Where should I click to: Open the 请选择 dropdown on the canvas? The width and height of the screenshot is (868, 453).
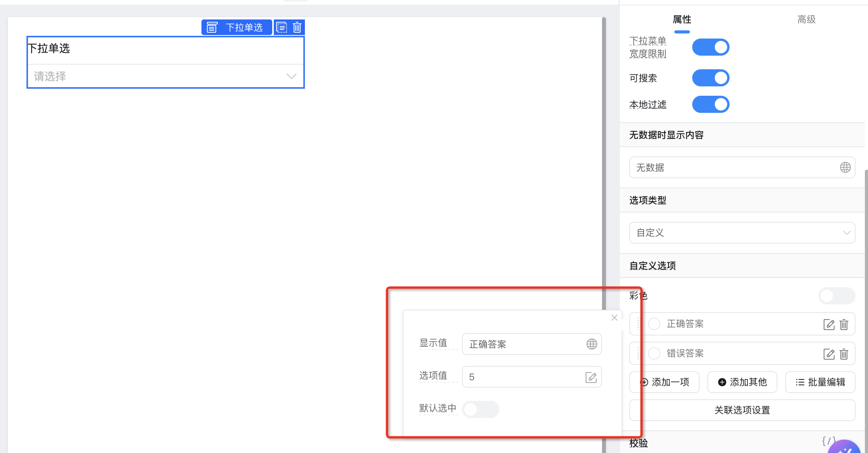[x=166, y=76]
